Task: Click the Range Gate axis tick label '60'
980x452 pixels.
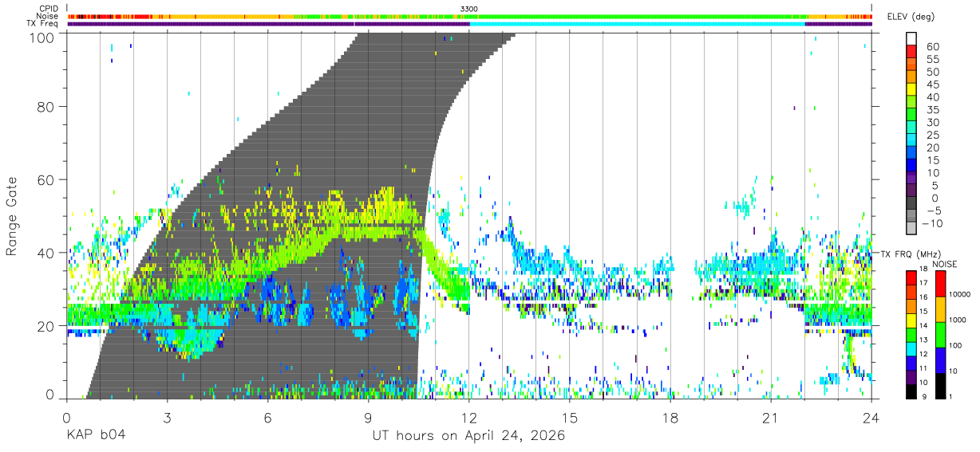Action: tap(45, 180)
